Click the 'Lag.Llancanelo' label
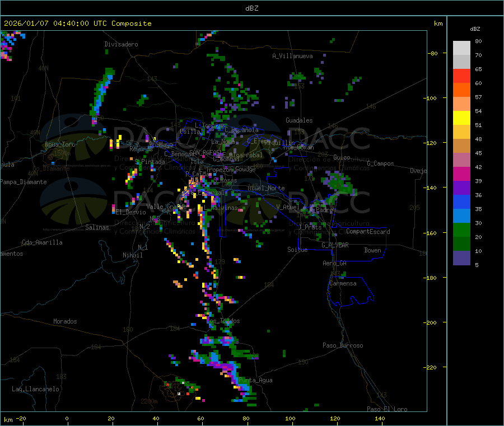 tap(35, 389)
